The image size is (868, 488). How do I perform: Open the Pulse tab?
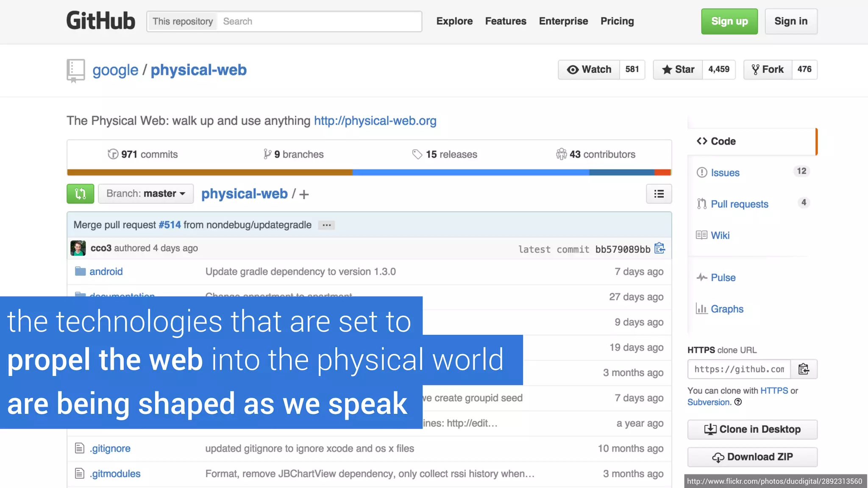(723, 277)
